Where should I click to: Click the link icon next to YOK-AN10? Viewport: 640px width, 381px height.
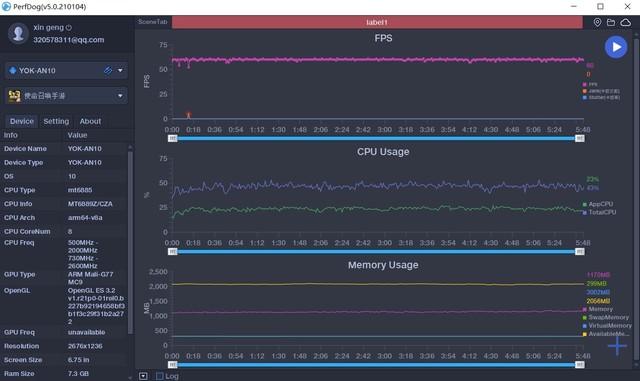(108, 70)
